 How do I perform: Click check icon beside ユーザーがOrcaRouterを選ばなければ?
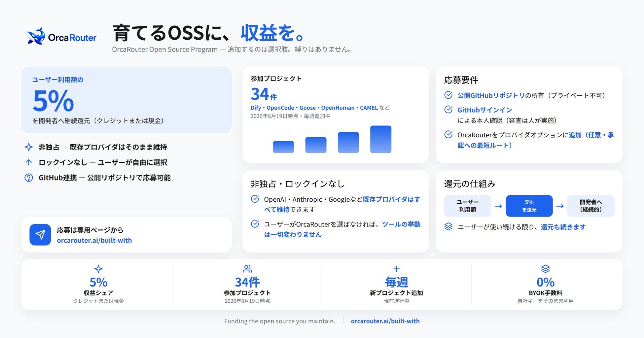(255, 224)
